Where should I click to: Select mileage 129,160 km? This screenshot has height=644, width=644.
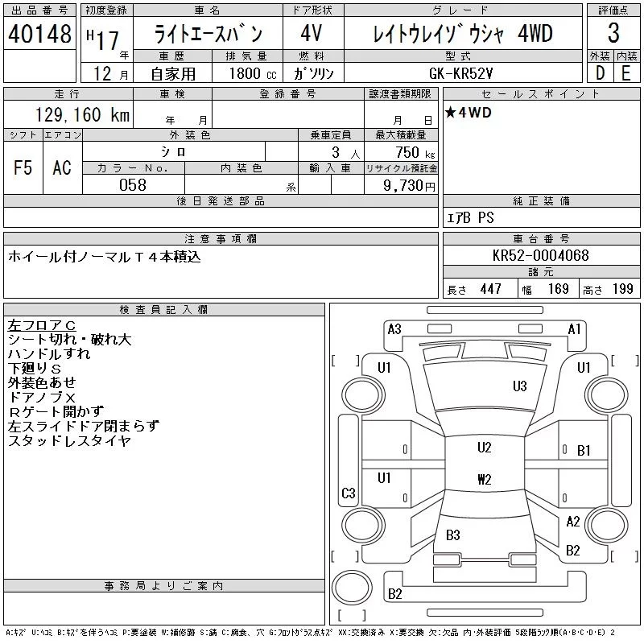pyautogui.click(x=83, y=114)
